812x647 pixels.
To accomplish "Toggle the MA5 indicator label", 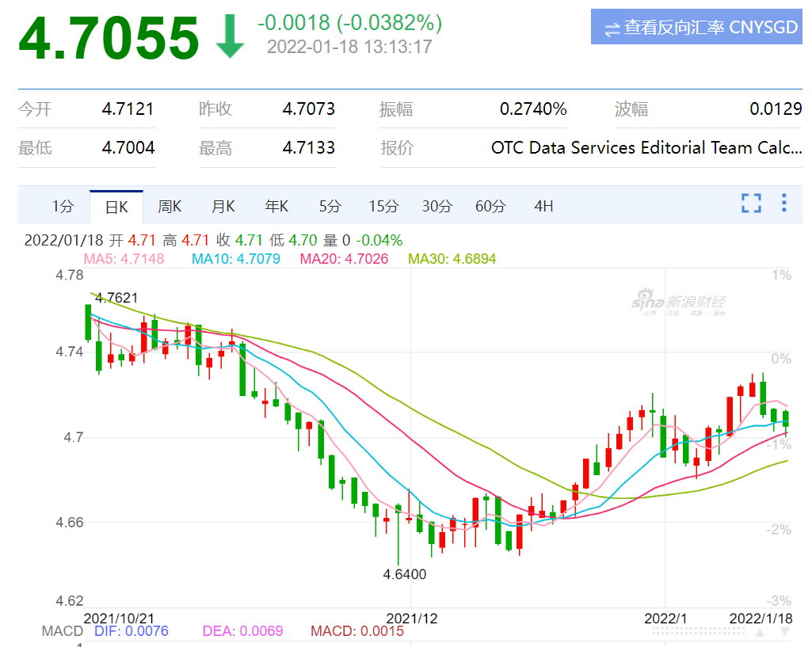I will pos(124,258).
